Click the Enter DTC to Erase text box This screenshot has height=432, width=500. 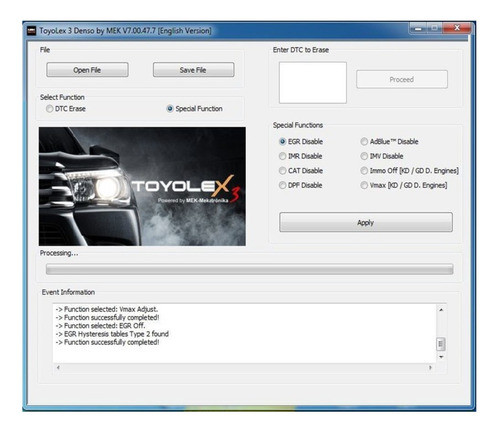313,83
